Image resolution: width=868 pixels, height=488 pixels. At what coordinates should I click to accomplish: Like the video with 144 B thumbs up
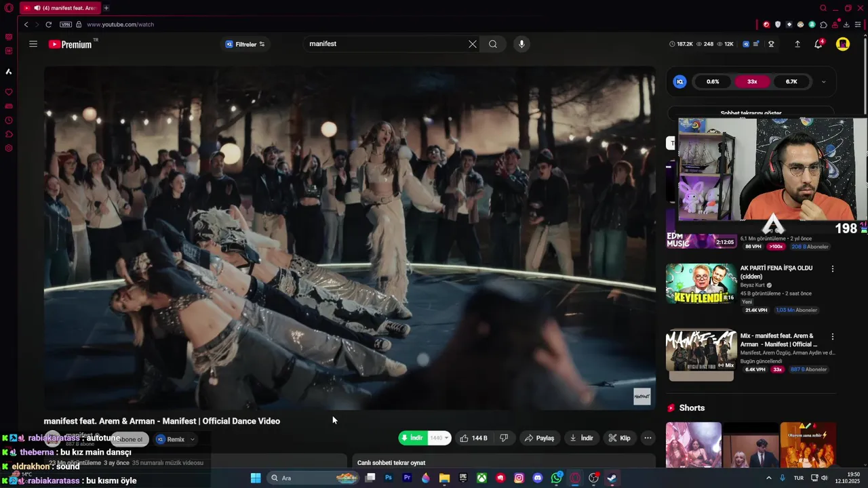tap(473, 438)
